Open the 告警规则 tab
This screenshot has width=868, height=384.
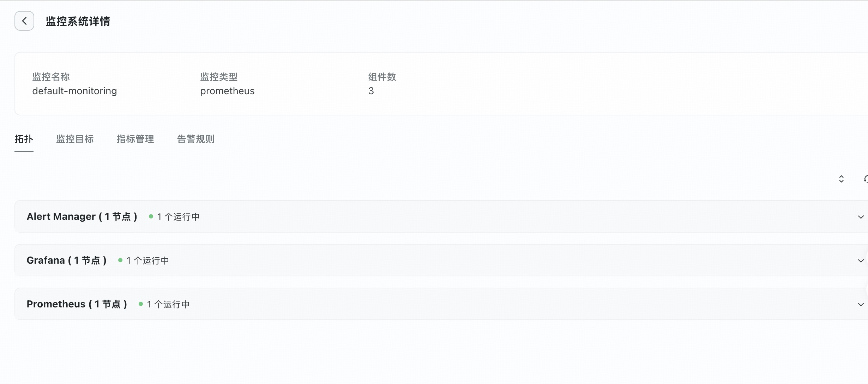[195, 139]
